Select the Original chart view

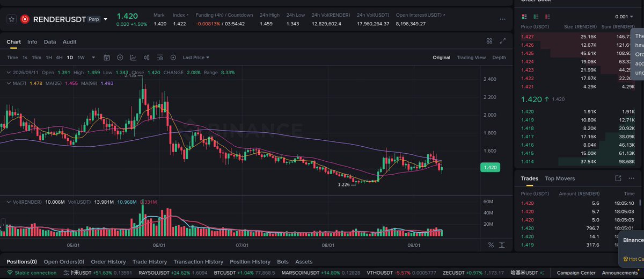click(442, 58)
